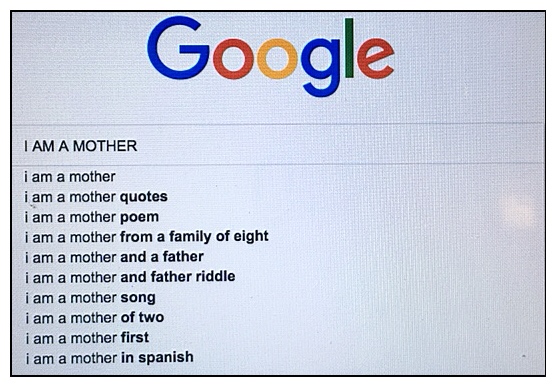Select the 'i am a mother song' suggestion
The image size is (556, 387).
[90, 298]
